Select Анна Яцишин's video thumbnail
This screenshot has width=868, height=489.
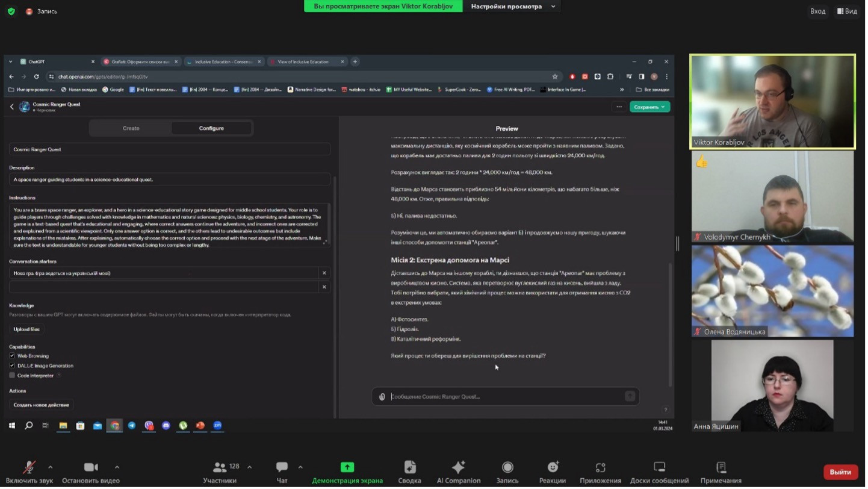click(772, 385)
